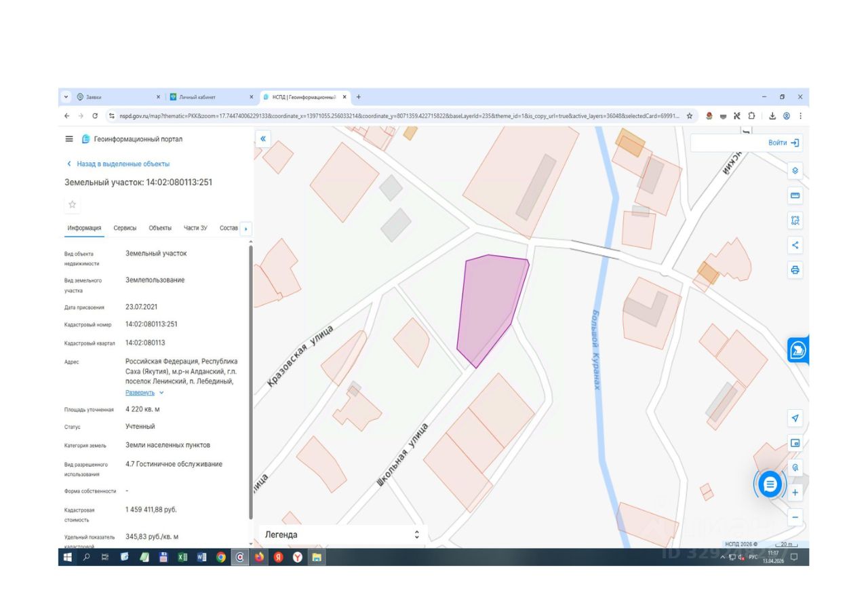The width and height of the screenshot is (868, 614).
Task: Share the current map link
Action: pyautogui.click(x=795, y=245)
